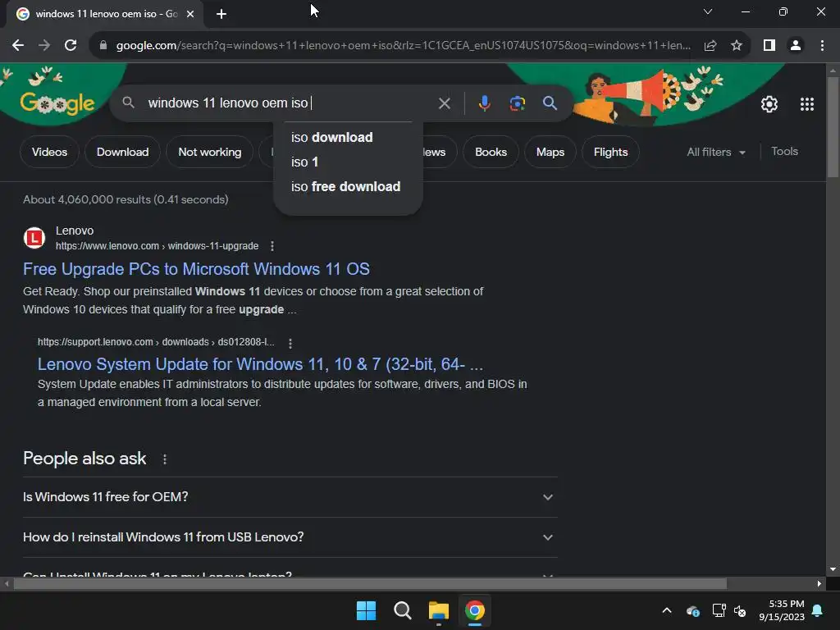Viewport: 840px width, 630px height.
Task: Open the 'All filters' dropdown
Action: click(x=716, y=152)
